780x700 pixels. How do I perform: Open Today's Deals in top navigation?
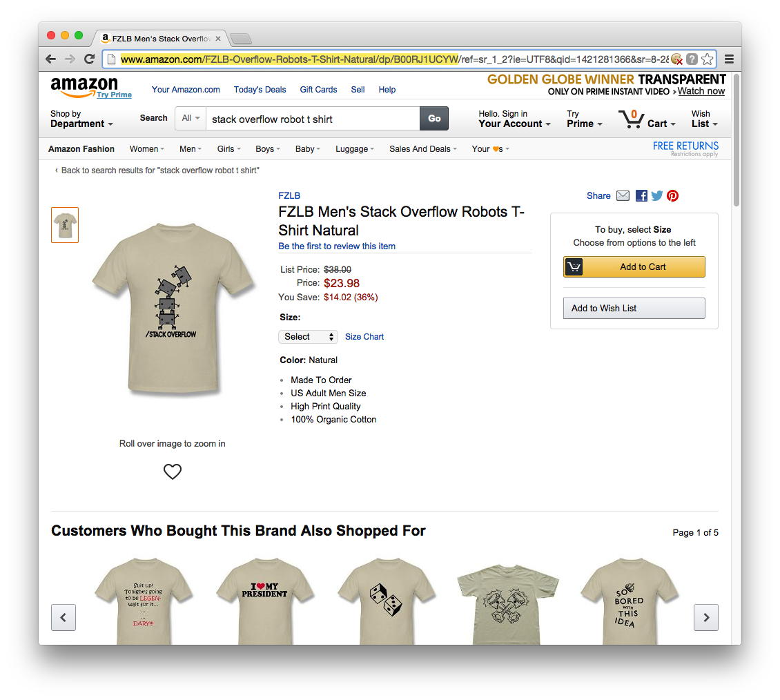(260, 90)
